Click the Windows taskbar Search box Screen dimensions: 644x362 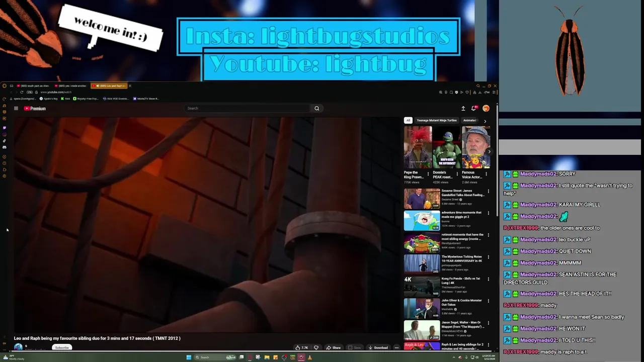click(x=216, y=357)
